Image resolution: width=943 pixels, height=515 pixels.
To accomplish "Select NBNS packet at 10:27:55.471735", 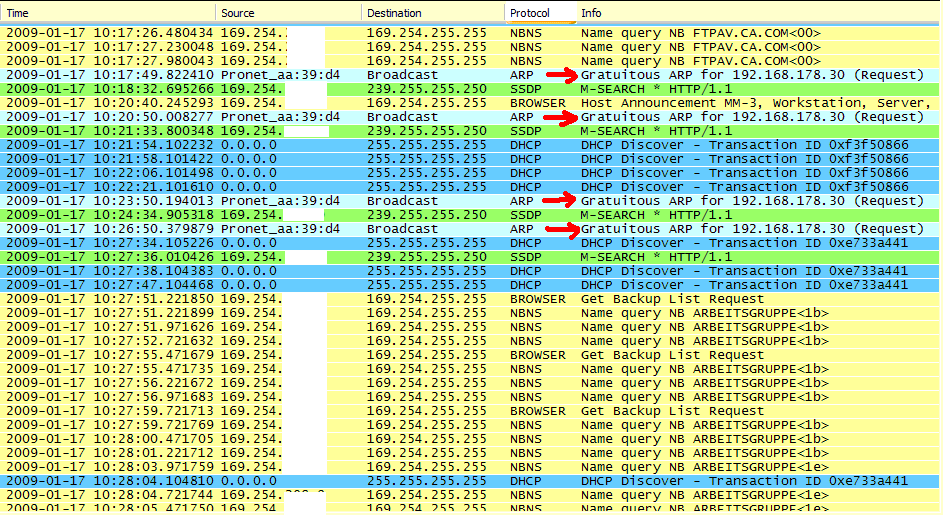I will (470, 369).
